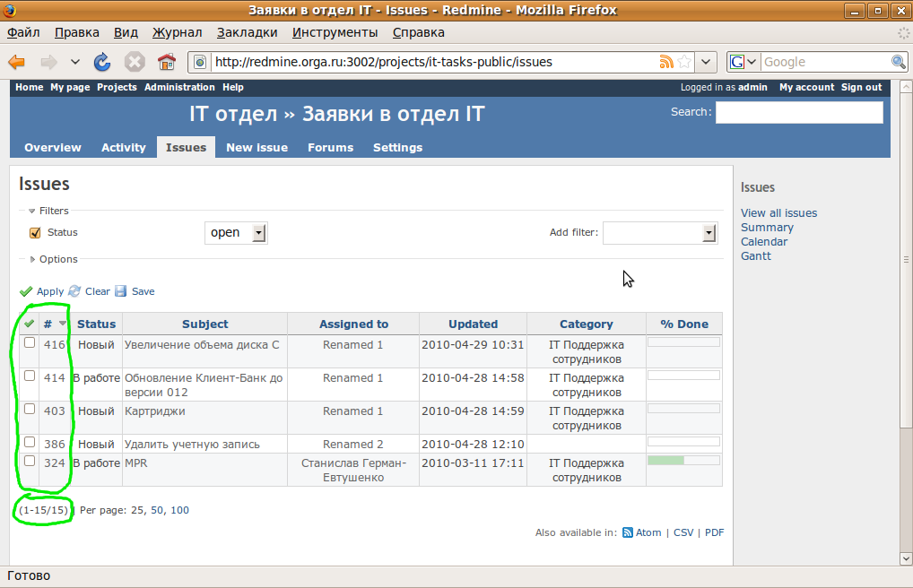913x588 pixels.
Task: Click the progress bar for issue 416
Action: click(x=684, y=342)
